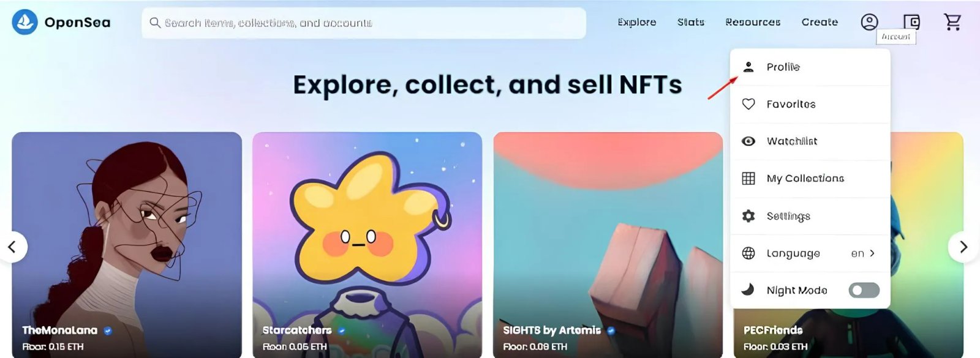Focus the search items and collections field
980x358 pixels.
(x=364, y=23)
